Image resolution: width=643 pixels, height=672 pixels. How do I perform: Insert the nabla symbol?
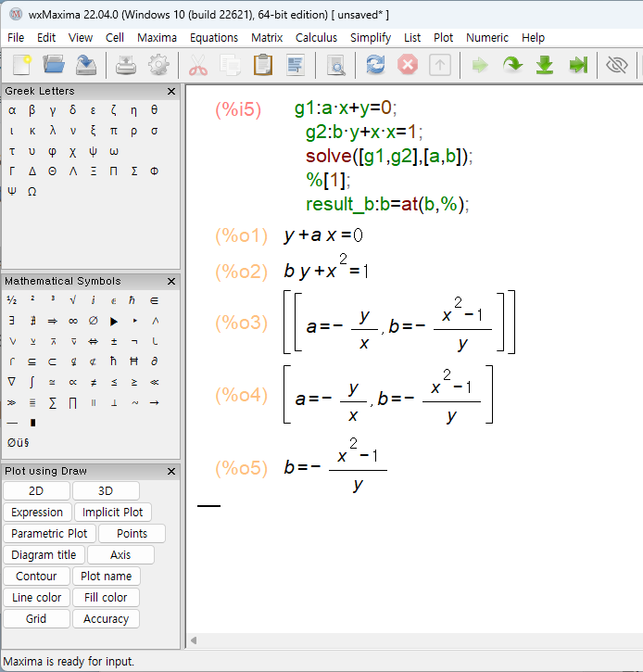coord(12,382)
